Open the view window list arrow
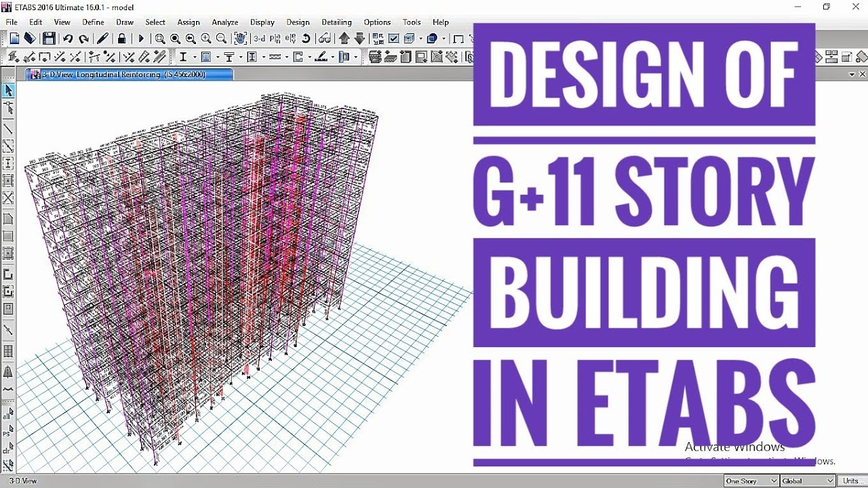Image resolution: width=868 pixels, height=488 pixels. pos(852,75)
